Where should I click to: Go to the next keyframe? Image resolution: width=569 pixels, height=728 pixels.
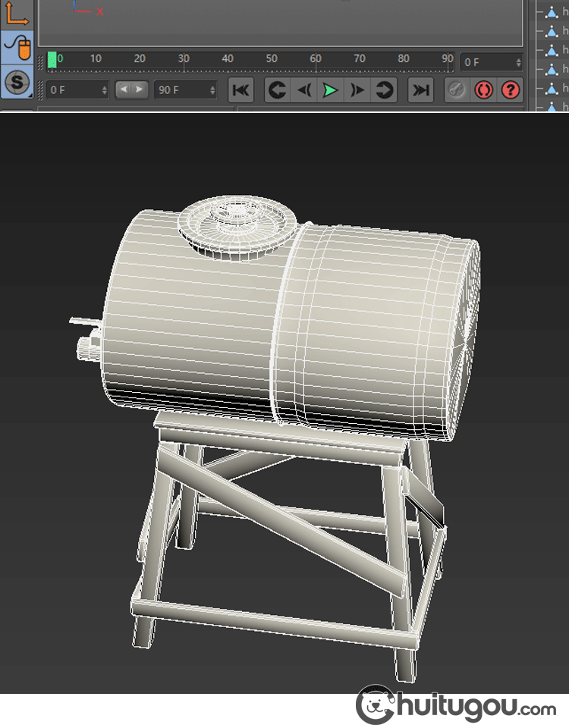pos(385,90)
